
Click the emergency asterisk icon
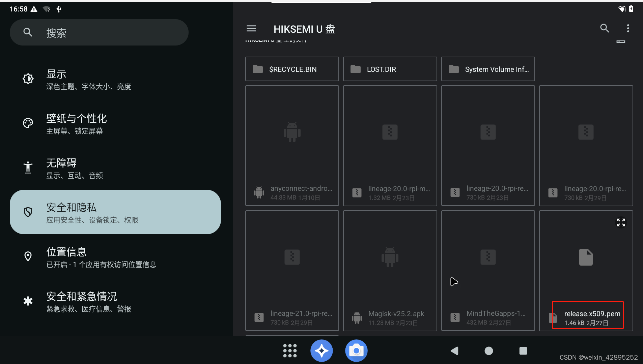(28, 301)
